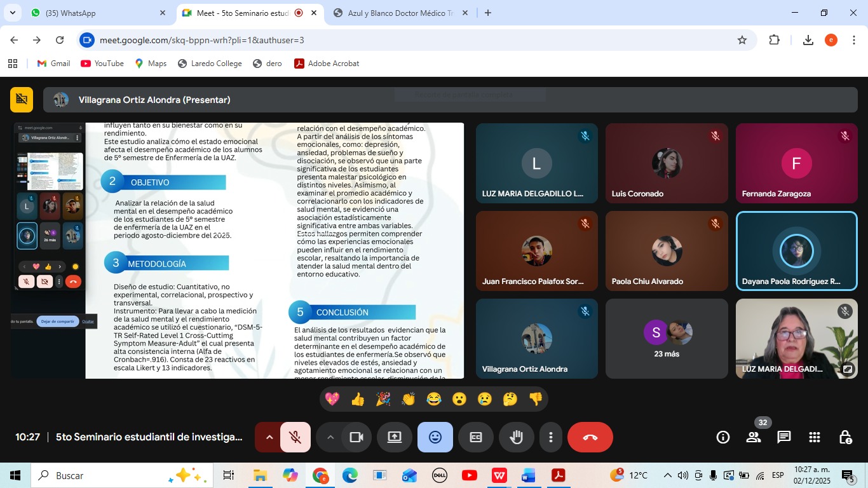Open the Laredo College bookmark

tap(210, 64)
